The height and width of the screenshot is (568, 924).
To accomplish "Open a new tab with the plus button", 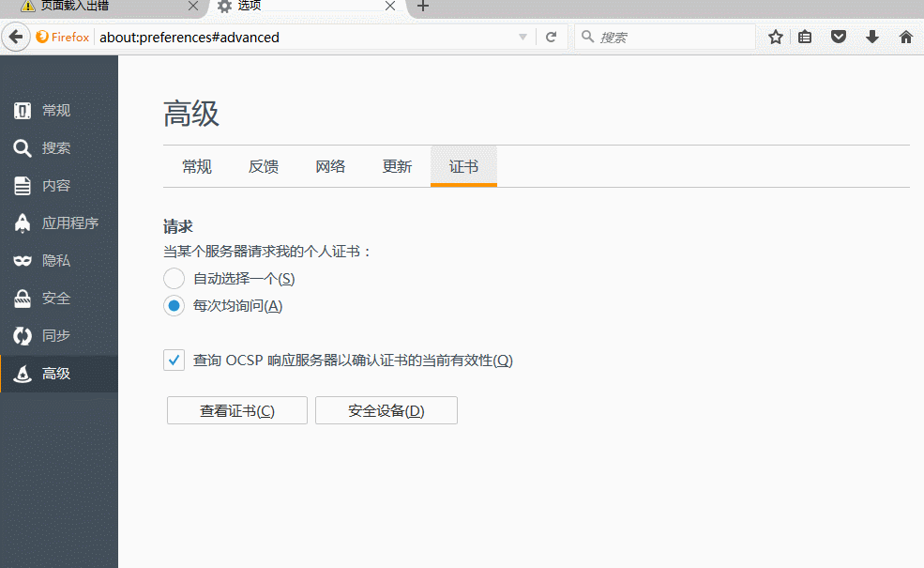I will click(421, 9).
